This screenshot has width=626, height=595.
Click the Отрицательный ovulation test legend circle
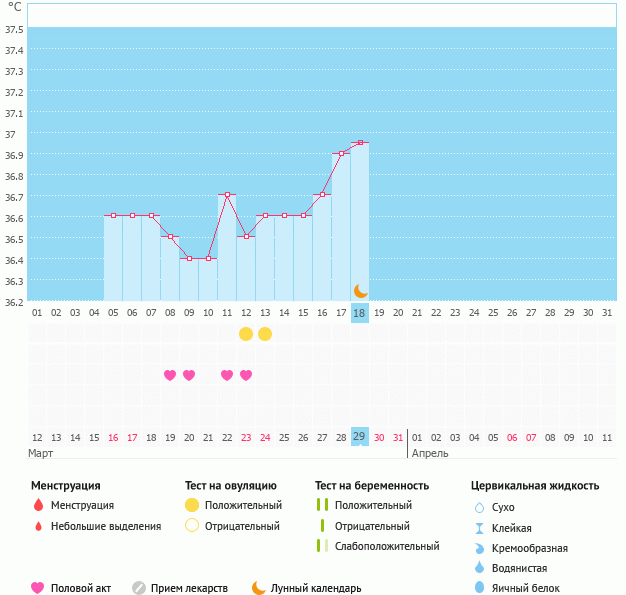tap(192, 526)
